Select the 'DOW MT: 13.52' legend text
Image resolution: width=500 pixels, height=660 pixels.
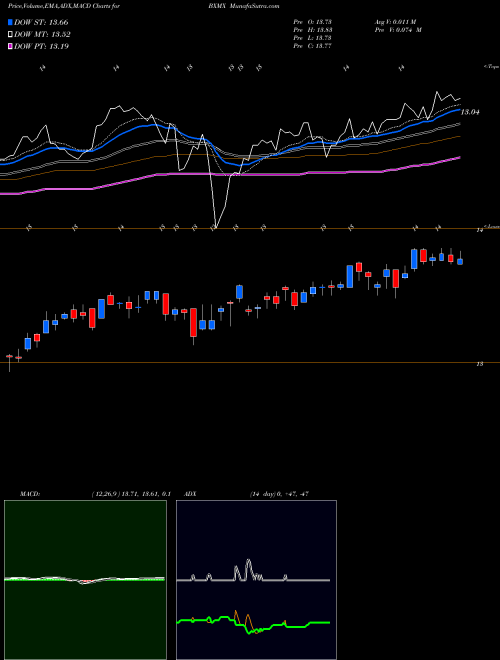coord(42,35)
